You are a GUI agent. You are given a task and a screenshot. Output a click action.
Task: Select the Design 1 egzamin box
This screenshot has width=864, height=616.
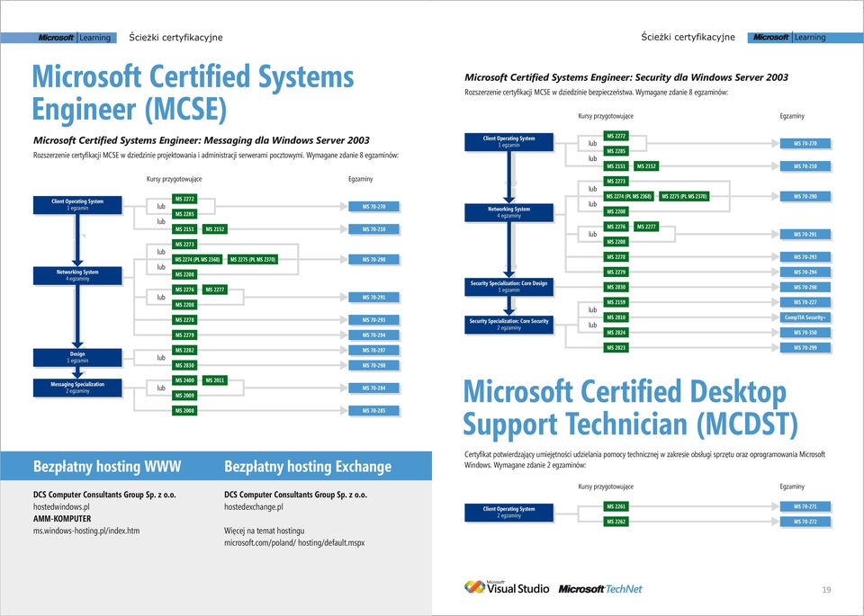[77, 357]
